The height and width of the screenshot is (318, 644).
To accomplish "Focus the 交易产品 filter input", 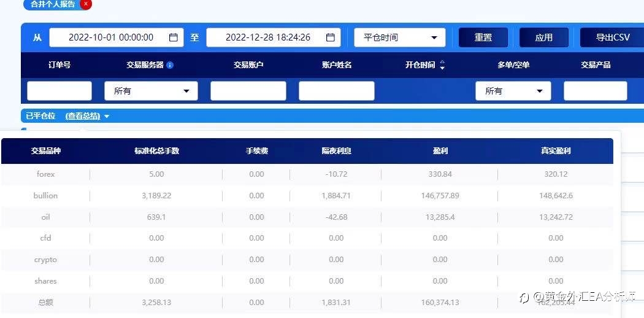I will (x=595, y=91).
